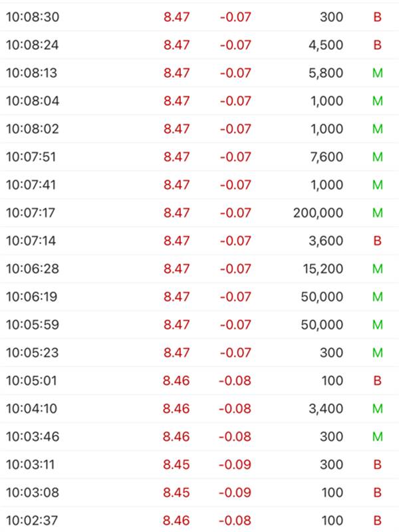Screen dimensions: 399x532
Task: Click the M indicator on the 10:07:51 row
Action: (377, 157)
